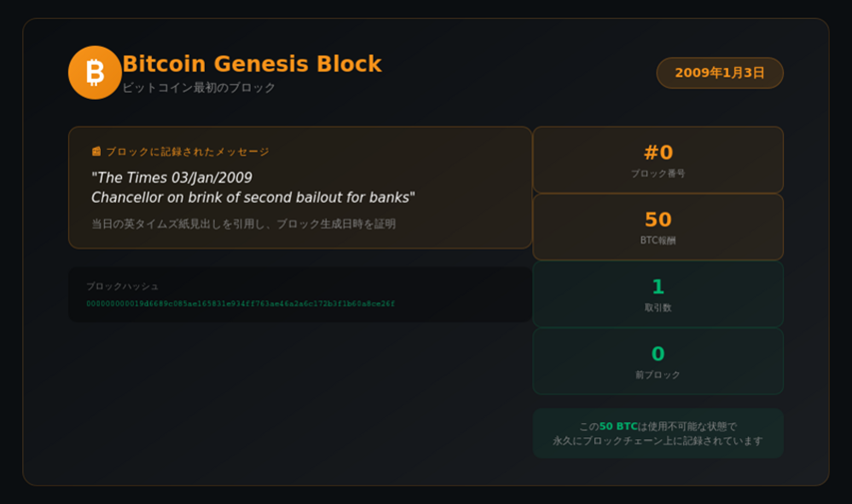The width and height of the screenshot is (852, 504).
Task: Click the 前ブロック caption
Action: tap(658, 375)
